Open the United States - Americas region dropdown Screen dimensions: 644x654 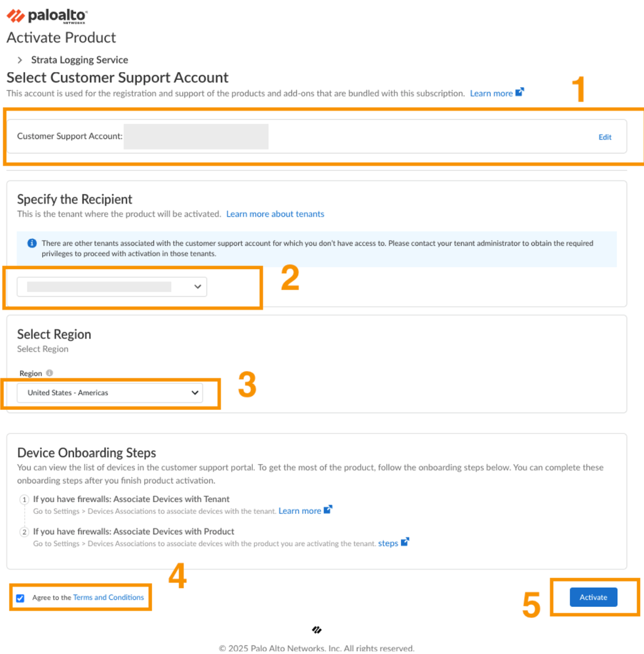coord(110,393)
